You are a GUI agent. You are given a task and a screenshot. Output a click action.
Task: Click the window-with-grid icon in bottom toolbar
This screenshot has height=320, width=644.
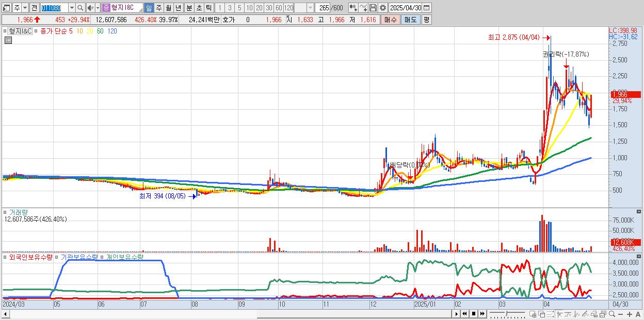pyautogui.click(x=533, y=314)
